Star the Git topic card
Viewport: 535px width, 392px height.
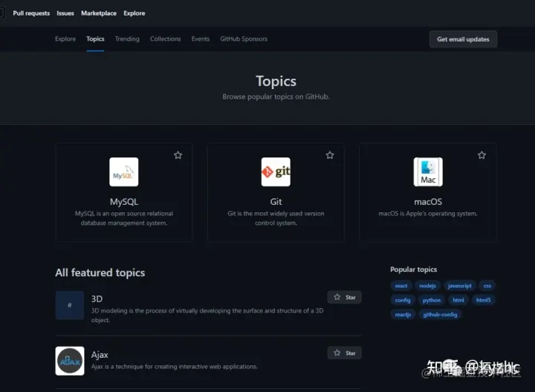[330, 155]
